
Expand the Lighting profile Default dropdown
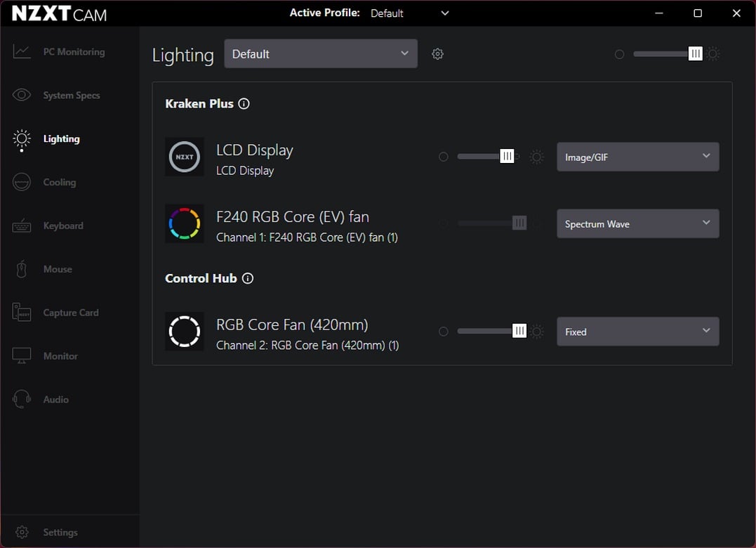click(321, 53)
